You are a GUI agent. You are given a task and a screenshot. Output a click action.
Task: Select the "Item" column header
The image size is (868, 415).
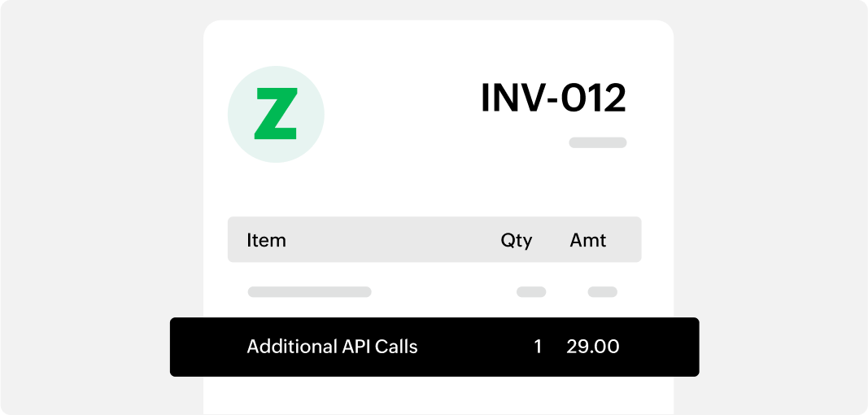(266, 240)
